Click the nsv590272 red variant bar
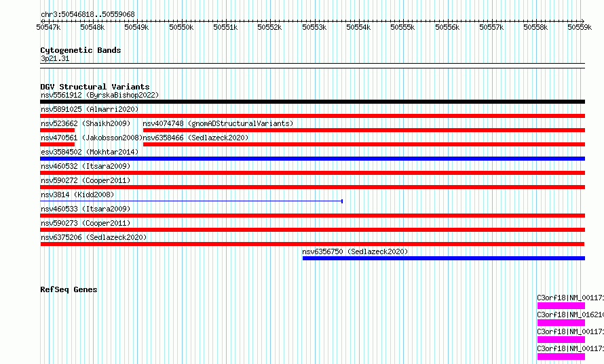Screen dimensions: 604x364 pos(312,187)
